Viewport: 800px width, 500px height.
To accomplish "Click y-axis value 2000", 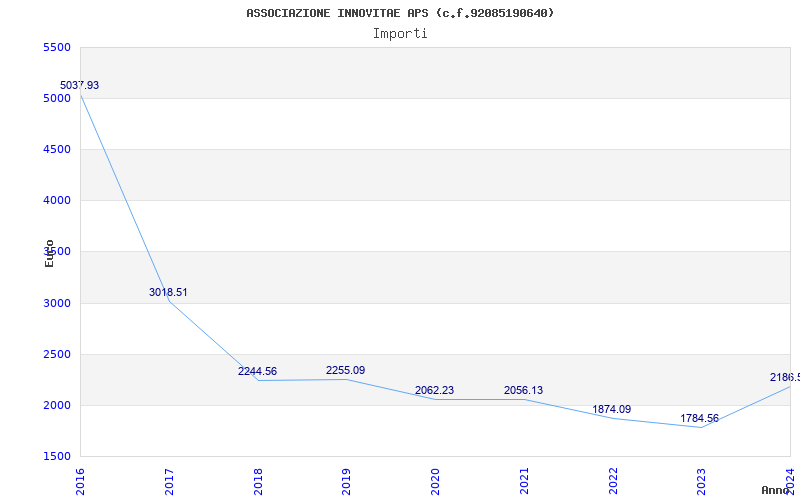I will point(58,406).
